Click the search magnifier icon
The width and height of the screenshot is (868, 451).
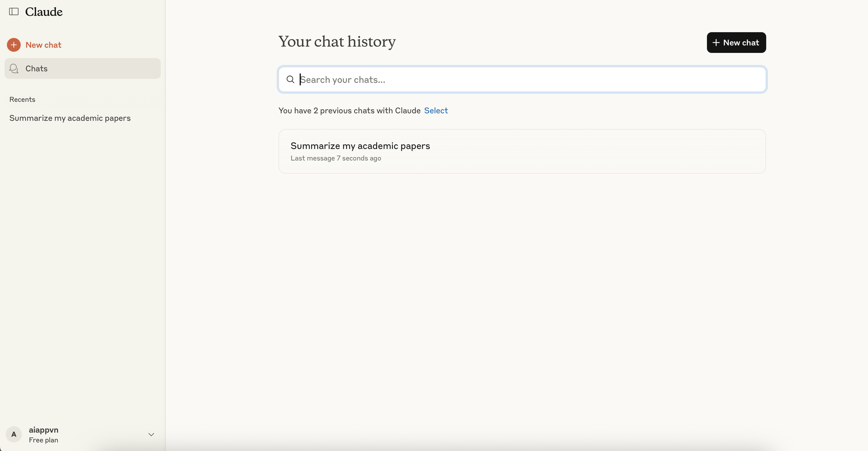290,79
